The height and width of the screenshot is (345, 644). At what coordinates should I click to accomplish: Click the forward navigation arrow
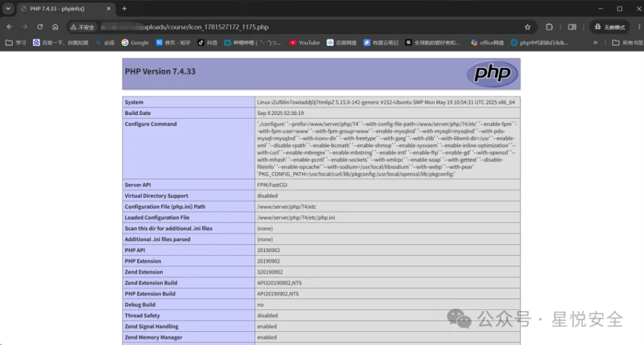coord(25,27)
